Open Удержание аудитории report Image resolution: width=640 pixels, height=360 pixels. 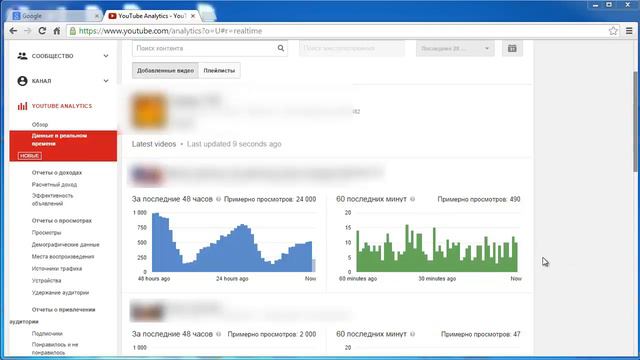(60, 293)
